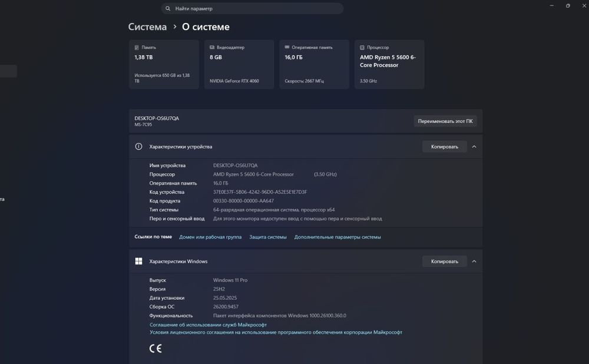The height and width of the screenshot is (364, 589).
Task: Click the version value '25H2'
Action: [x=219, y=289]
